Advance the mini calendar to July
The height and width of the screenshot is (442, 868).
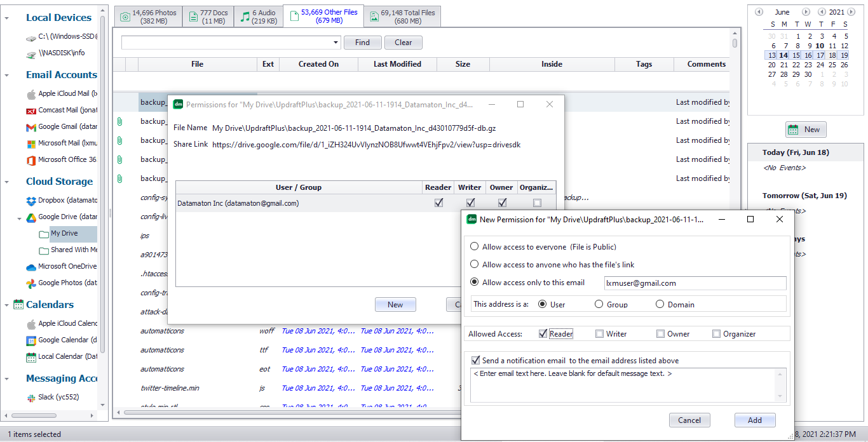click(x=806, y=11)
